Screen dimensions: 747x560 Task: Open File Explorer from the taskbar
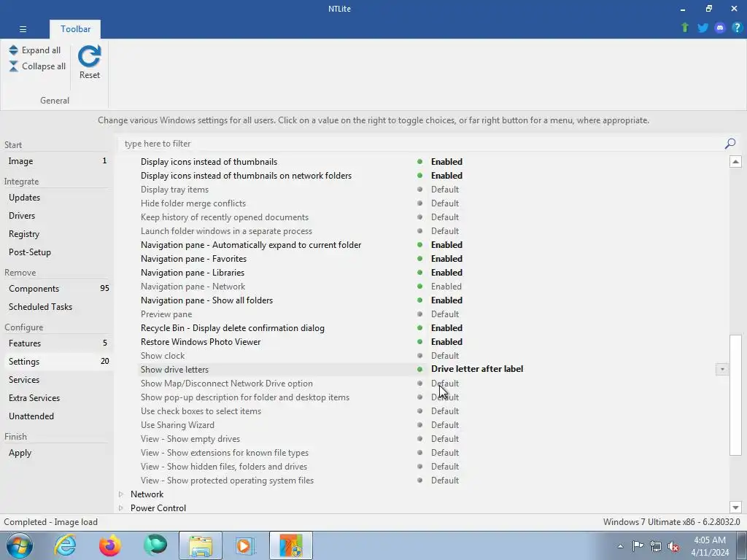pos(201,545)
